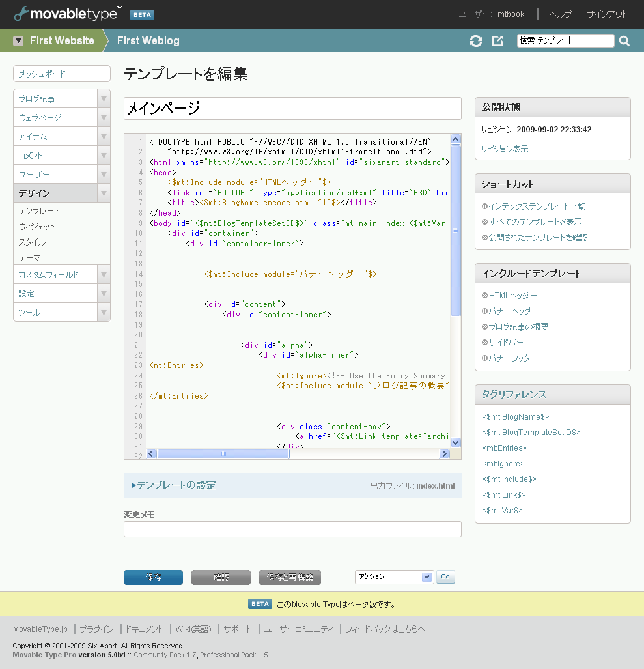Screen dimensions: 644x669
Task: Expand the アイテム menu arrow
Action: (104, 137)
